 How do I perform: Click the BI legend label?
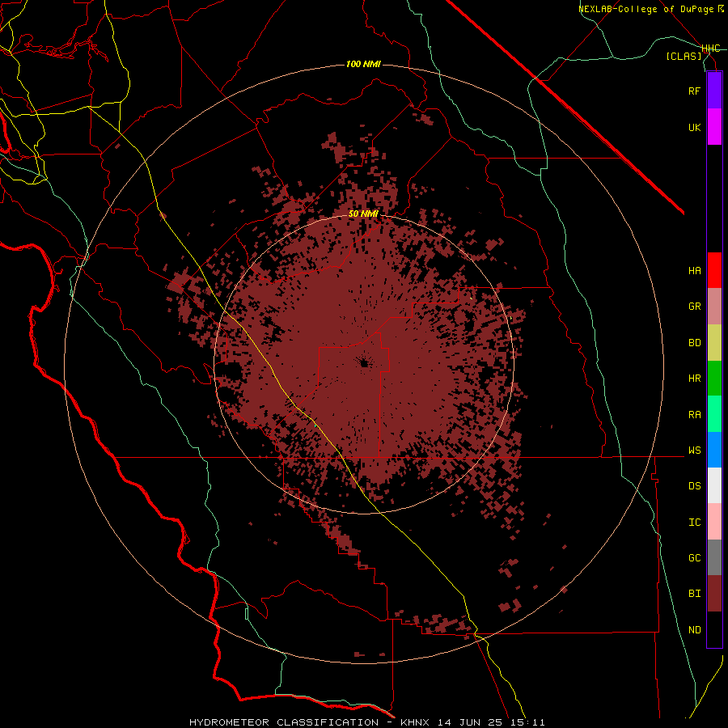pos(694,594)
